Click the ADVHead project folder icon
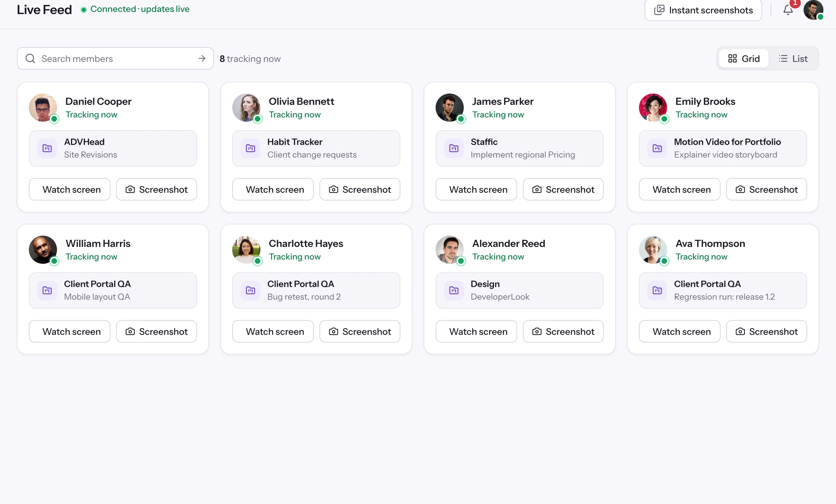 point(47,148)
